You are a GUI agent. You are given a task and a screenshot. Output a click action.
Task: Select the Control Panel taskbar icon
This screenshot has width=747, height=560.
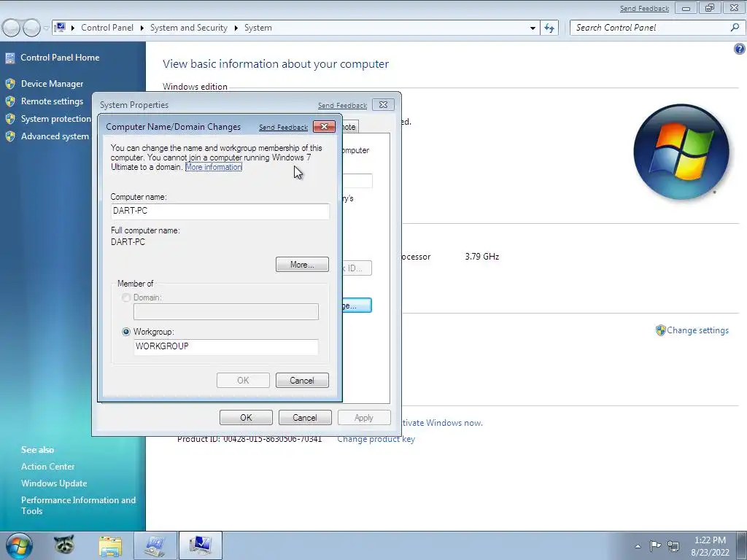click(x=155, y=545)
